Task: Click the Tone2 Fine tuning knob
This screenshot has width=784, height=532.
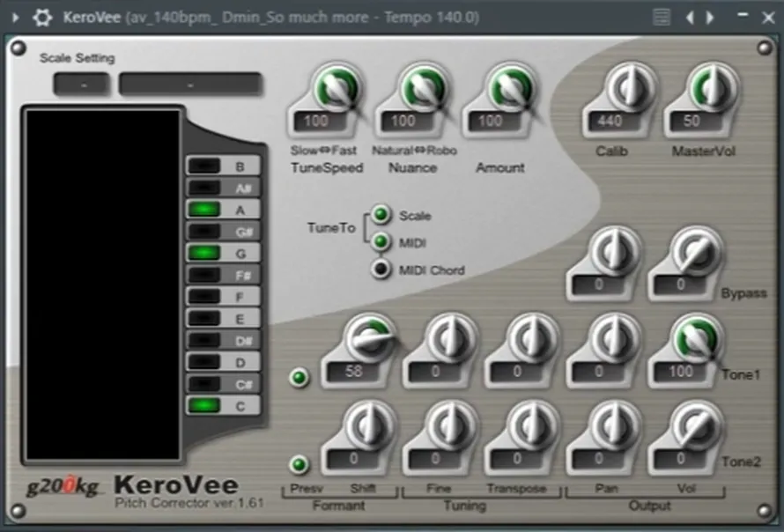Action: [451, 426]
